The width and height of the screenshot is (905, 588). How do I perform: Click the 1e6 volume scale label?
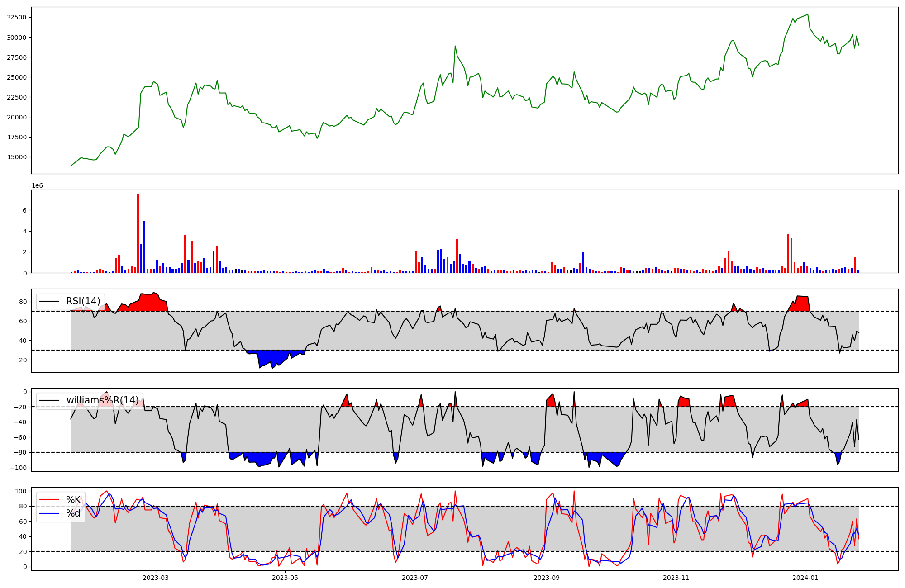[x=37, y=186]
